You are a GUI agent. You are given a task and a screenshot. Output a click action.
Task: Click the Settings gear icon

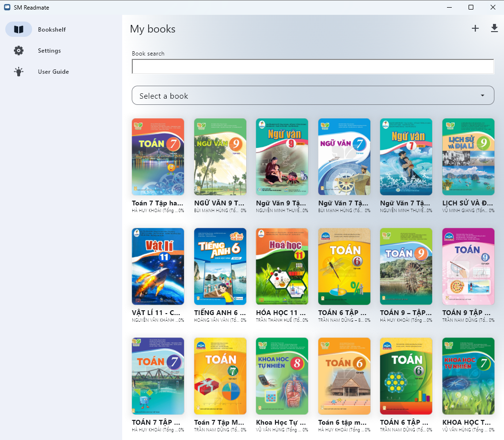point(19,51)
